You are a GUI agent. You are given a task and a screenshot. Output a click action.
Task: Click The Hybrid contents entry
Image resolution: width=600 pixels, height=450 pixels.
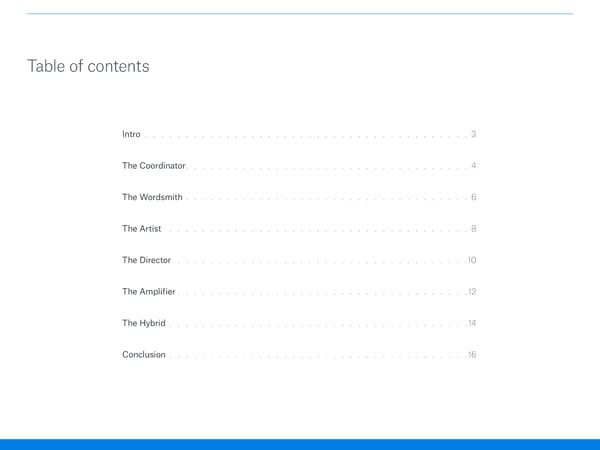click(144, 323)
